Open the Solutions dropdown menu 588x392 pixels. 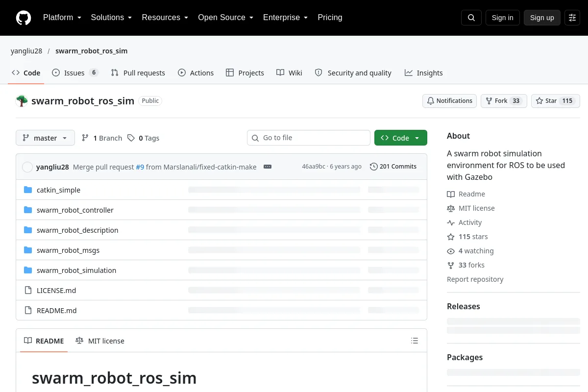(111, 18)
